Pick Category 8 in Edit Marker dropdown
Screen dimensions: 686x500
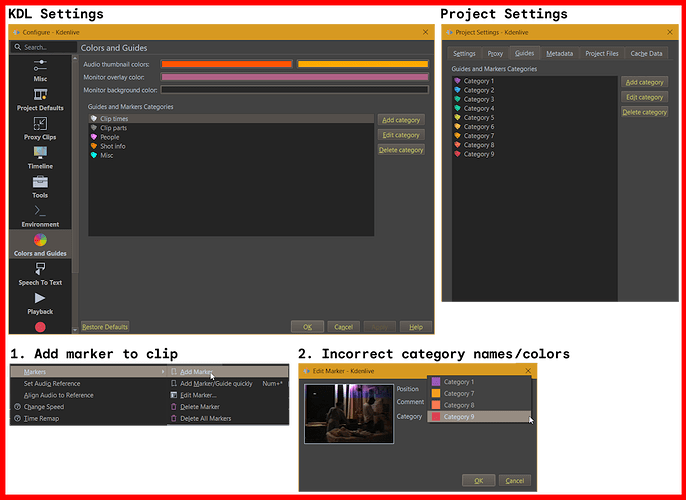pos(479,405)
